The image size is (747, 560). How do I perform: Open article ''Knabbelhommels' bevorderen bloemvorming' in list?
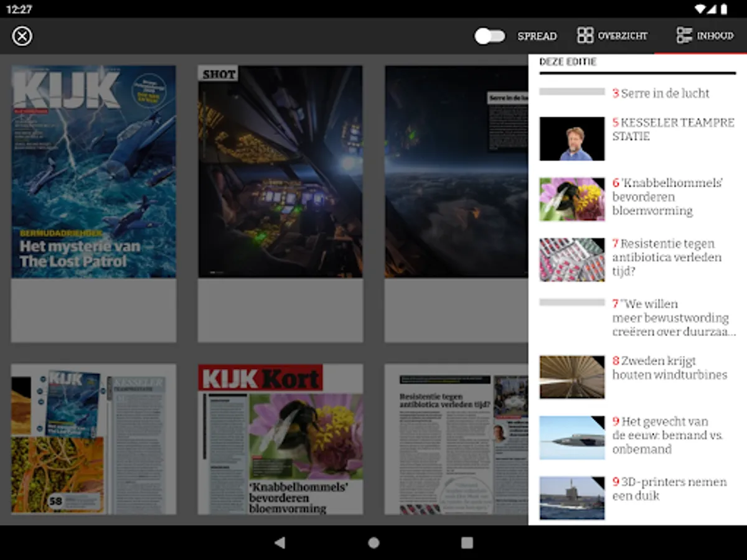pyautogui.click(x=637, y=199)
